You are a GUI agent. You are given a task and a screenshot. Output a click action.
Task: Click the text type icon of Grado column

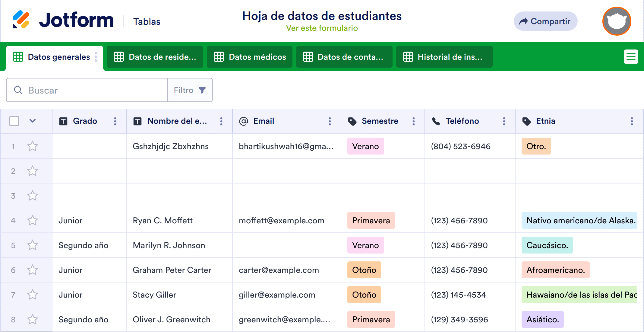click(x=63, y=121)
